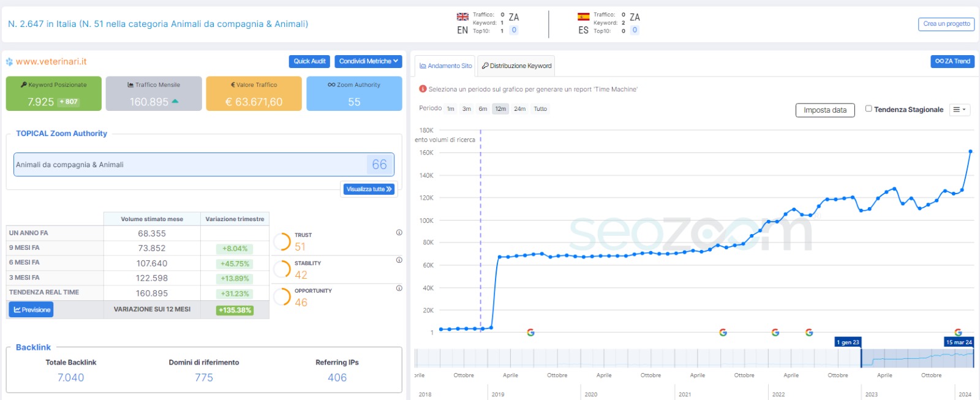Open the Condividi Metriche dropdown
The width and height of the screenshot is (980, 400).
(368, 61)
